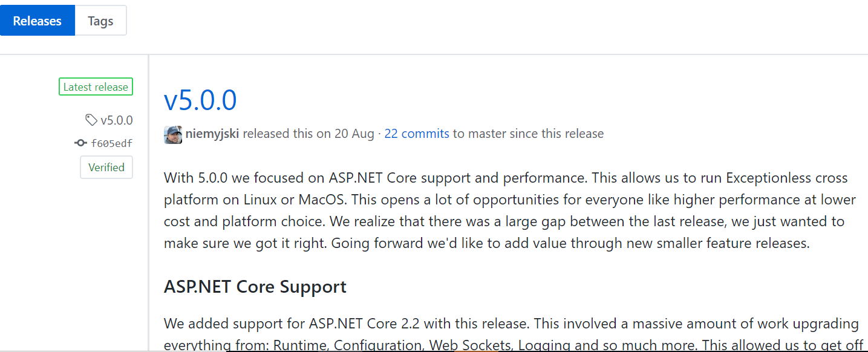868x352 pixels.
Task: Open commit f605edf
Action: 111,143
